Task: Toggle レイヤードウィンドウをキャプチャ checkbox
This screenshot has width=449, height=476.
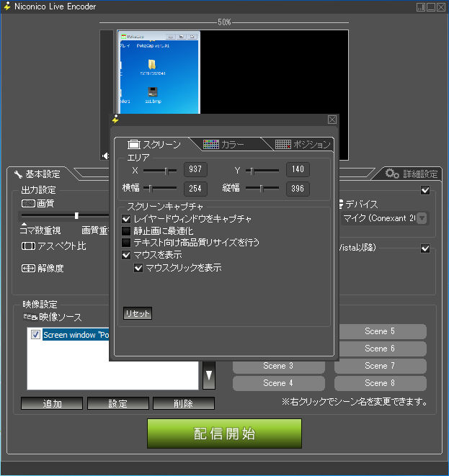Action: coord(126,219)
